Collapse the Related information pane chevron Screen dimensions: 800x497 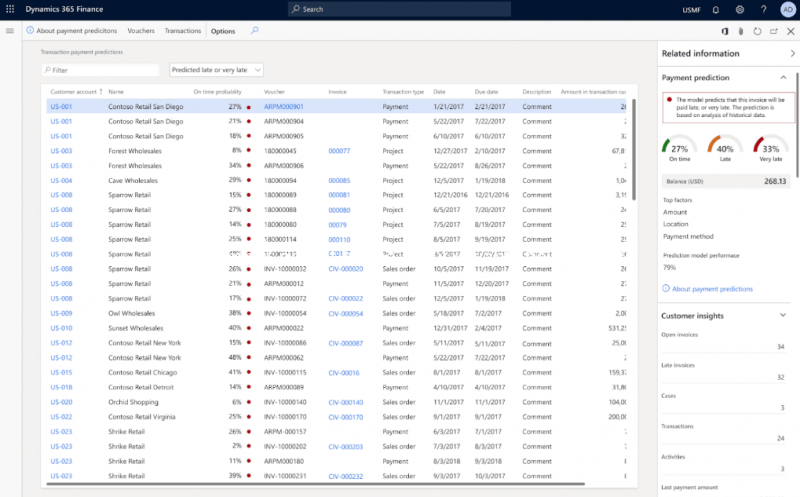click(x=792, y=53)
